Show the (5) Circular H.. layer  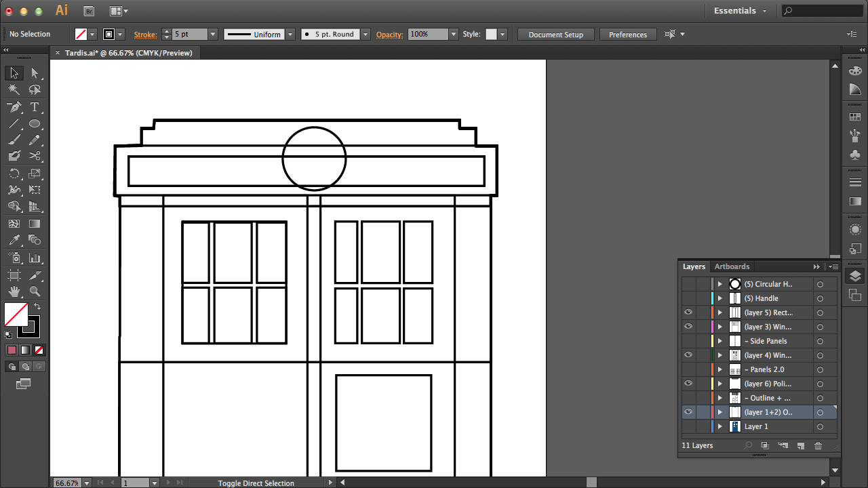pos(688,284)
